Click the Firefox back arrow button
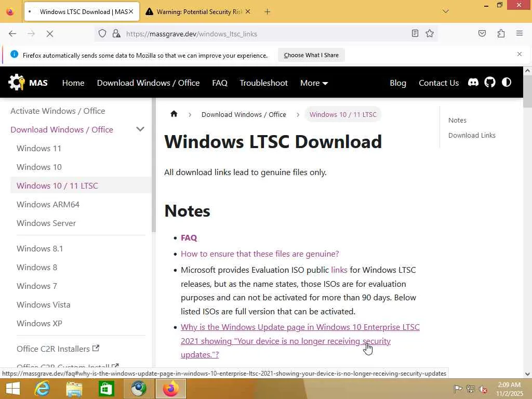The width and height of the screenshot is (532, 399). click(12, 34)
